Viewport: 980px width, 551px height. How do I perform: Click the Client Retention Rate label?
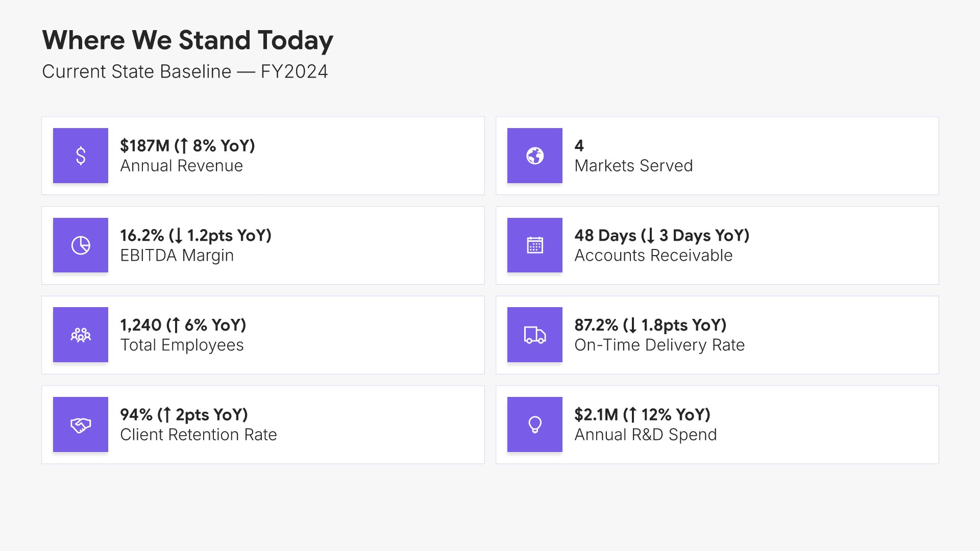(x=198, y=435)
